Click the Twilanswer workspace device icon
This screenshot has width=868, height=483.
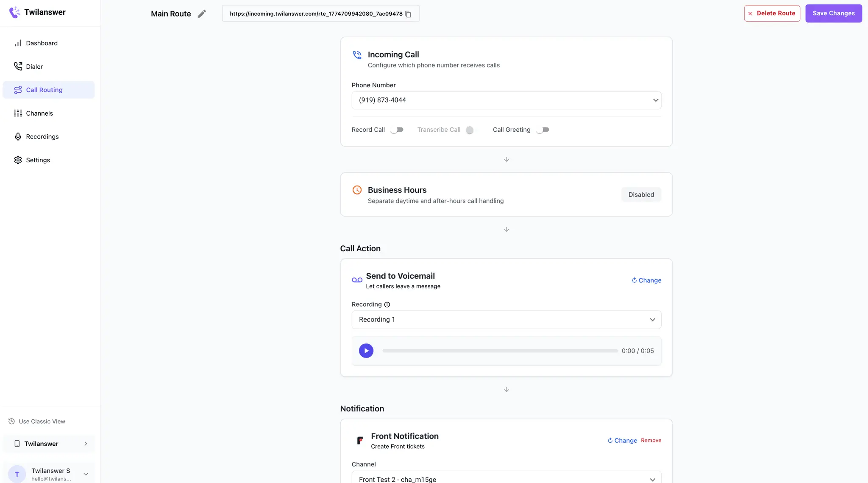pos(17,444)
